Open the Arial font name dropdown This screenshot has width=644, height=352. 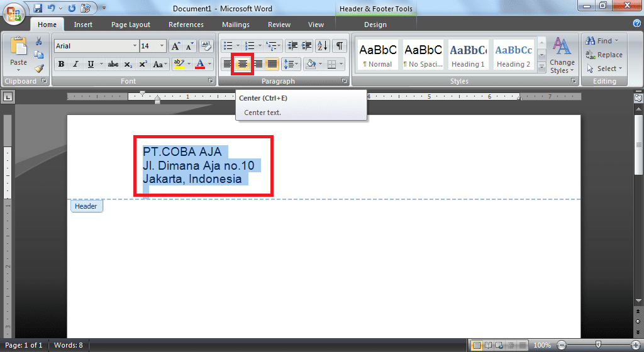[135, 46]
